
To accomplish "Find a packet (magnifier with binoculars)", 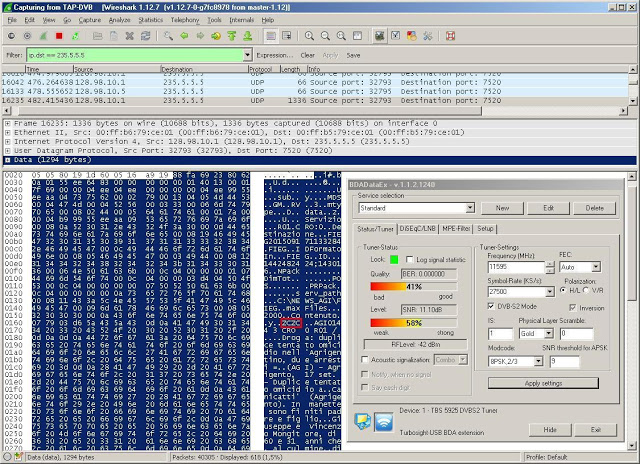I will click(168, 36).
